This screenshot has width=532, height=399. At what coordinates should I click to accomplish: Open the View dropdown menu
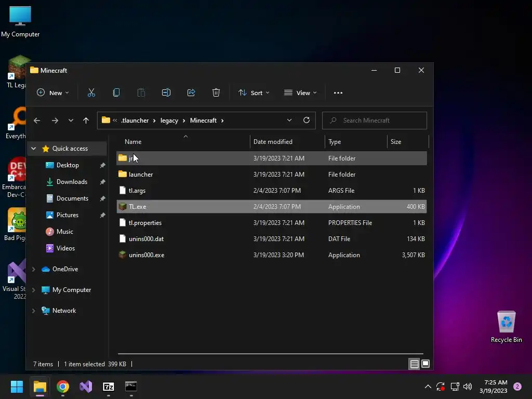tap(300, 92)
